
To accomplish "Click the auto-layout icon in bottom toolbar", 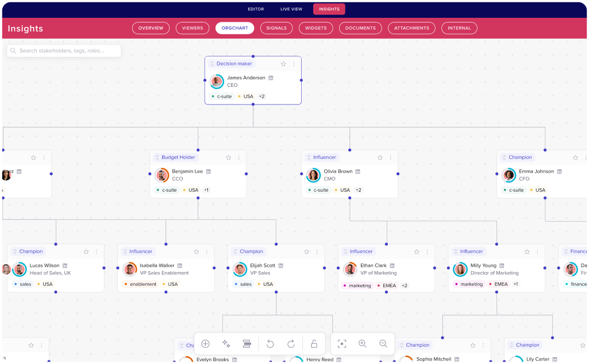I will tap(247, 344).
